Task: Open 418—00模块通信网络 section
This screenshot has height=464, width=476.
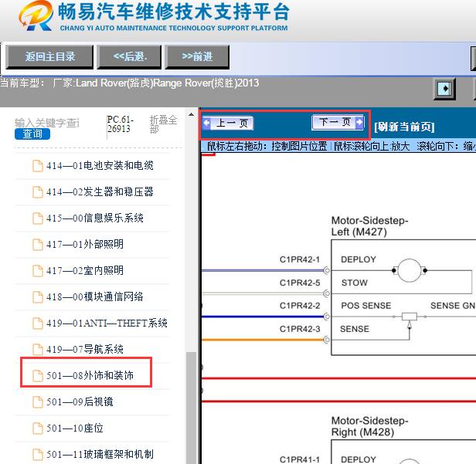Action: 95,296
